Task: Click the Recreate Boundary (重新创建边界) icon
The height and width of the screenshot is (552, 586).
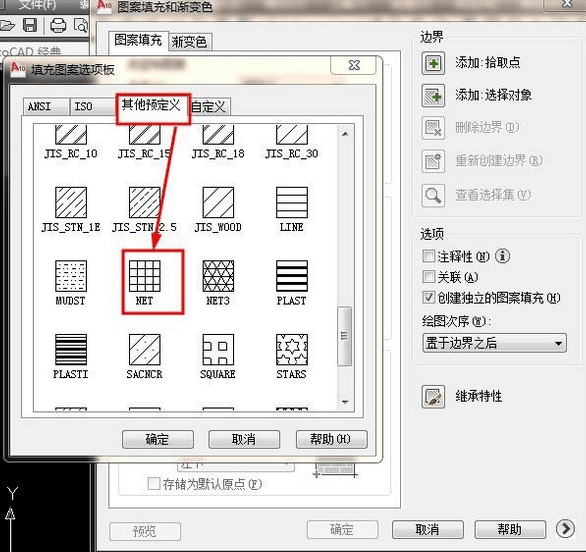Action: coord(433,161)
